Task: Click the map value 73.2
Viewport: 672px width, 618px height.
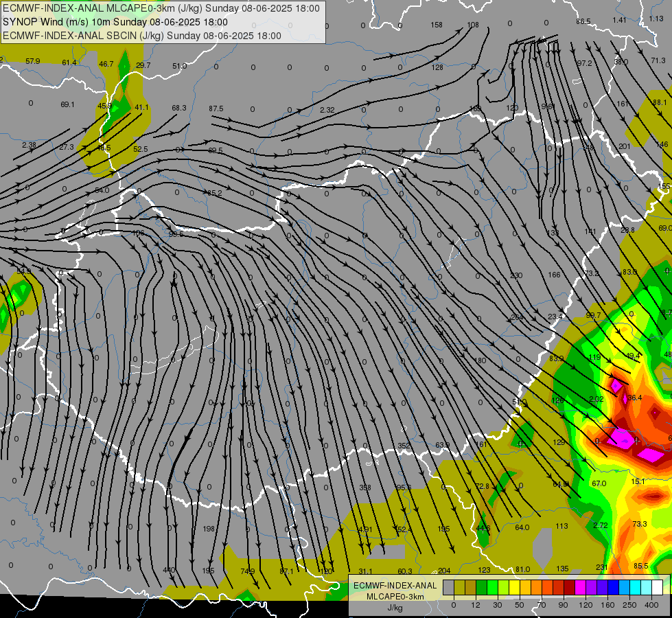Action: coord(592,273)
